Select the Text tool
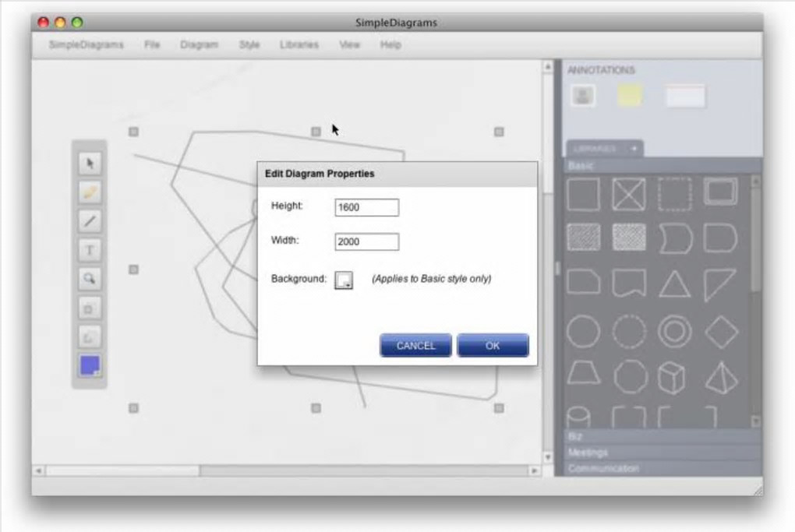Screen dimensions: 795x532 90,250
